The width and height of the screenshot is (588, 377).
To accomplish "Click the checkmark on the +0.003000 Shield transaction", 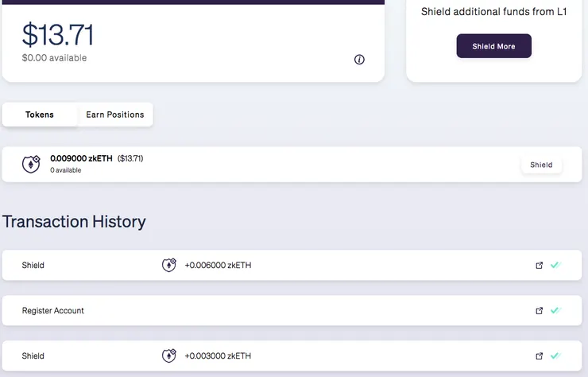I will click(555, 356).
